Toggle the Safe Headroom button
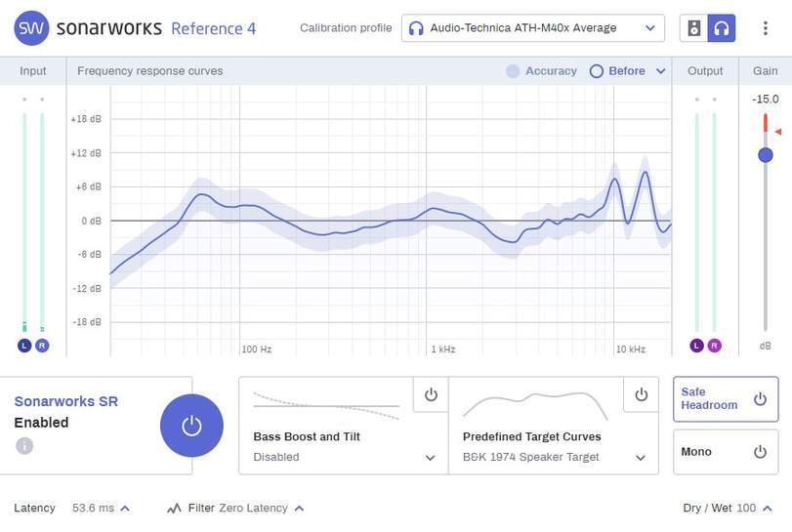The image size is (792, 532). pos(725,399)
